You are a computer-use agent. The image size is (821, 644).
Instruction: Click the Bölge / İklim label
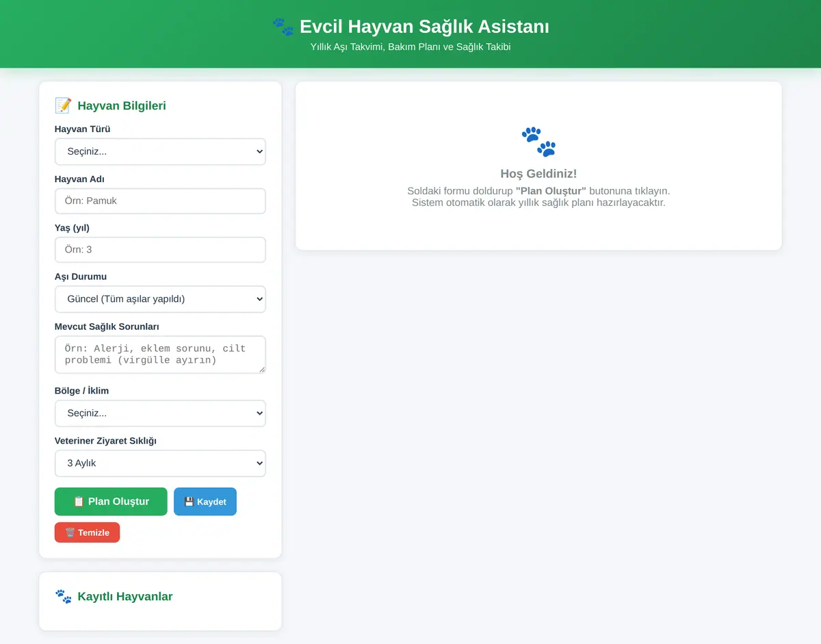(x=81, y=391)
